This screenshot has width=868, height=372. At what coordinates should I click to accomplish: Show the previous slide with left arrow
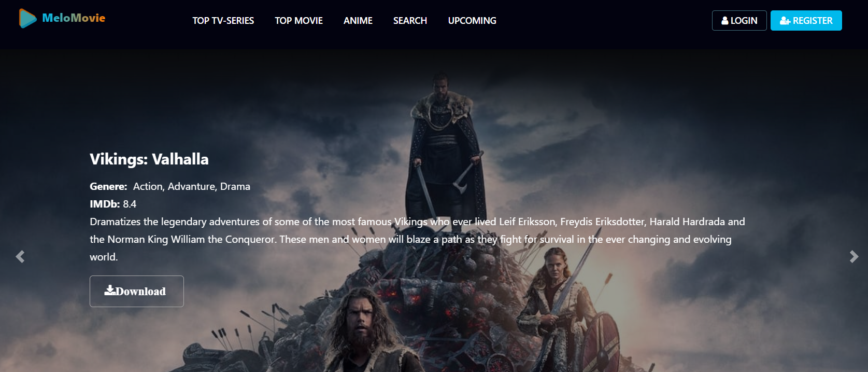click(x=20, y=257)
